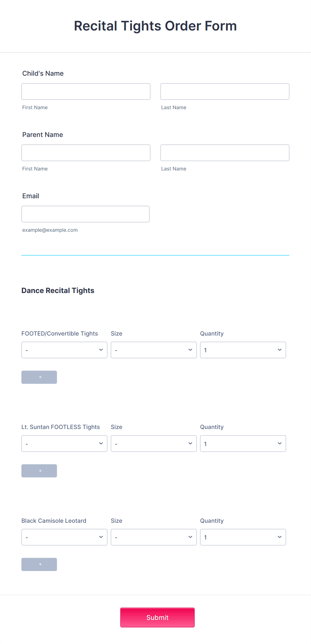Viewport: 311px width, 644px height.
Task: Click the Child's Last Name input field
Action: (x=224, y=91)
